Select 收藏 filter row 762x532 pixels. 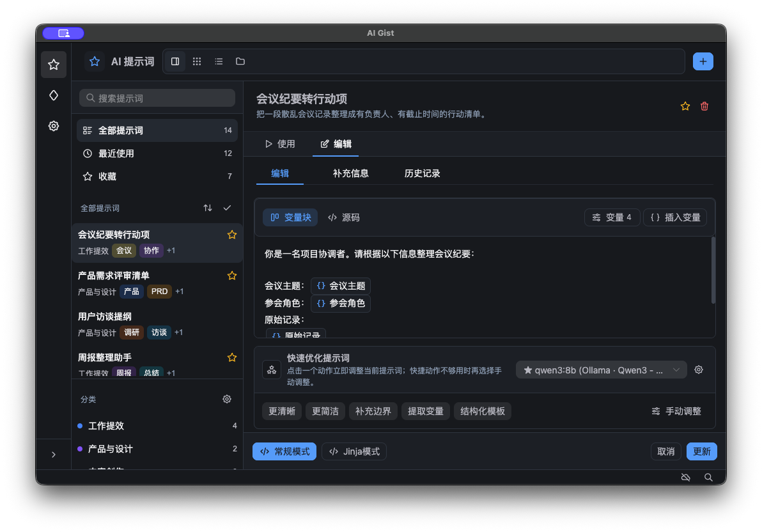(x=157, y=176)
